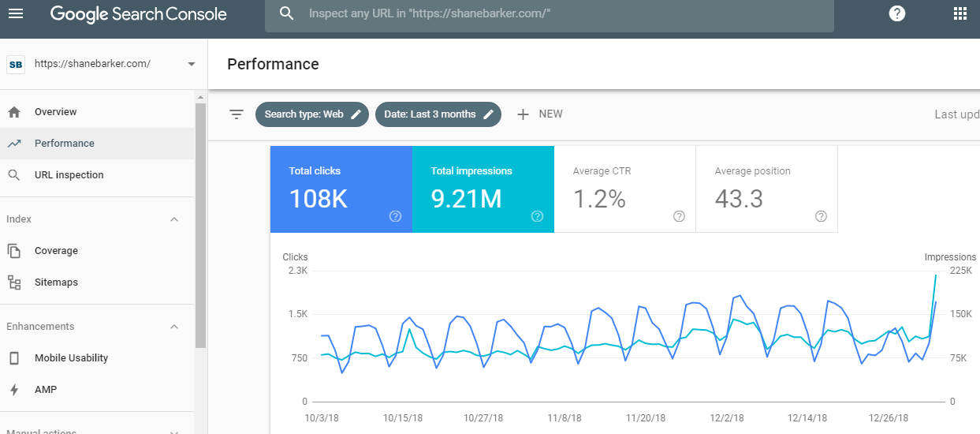This screenshot has width=980, height=434.
Task: Open the hamburger main menu
Action: [x=16, y=13]
